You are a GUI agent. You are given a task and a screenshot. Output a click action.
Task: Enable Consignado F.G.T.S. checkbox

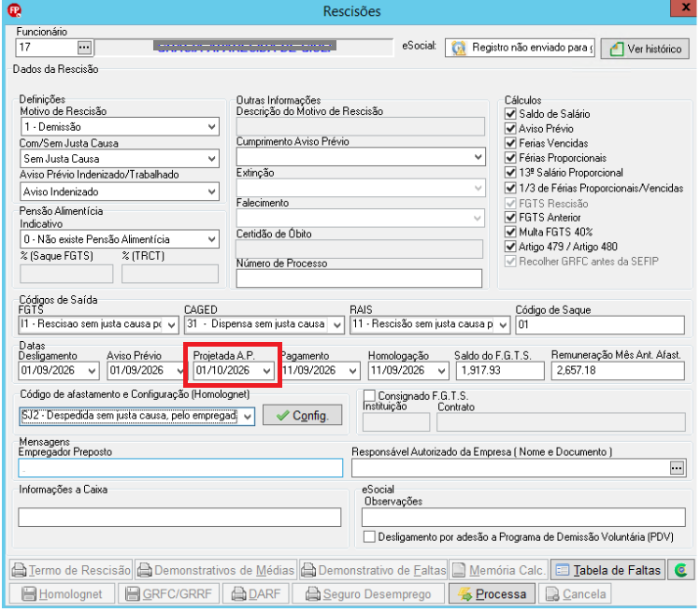tap(369, 395)
